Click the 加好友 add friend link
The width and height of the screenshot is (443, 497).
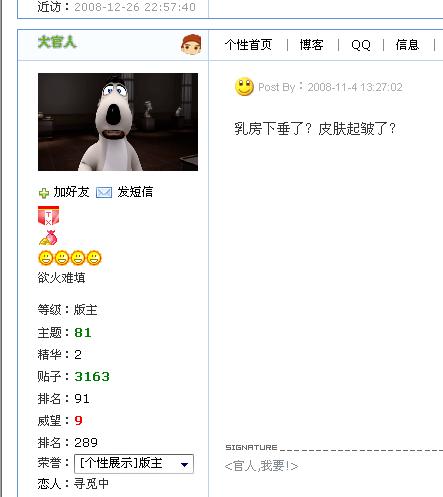71,192
